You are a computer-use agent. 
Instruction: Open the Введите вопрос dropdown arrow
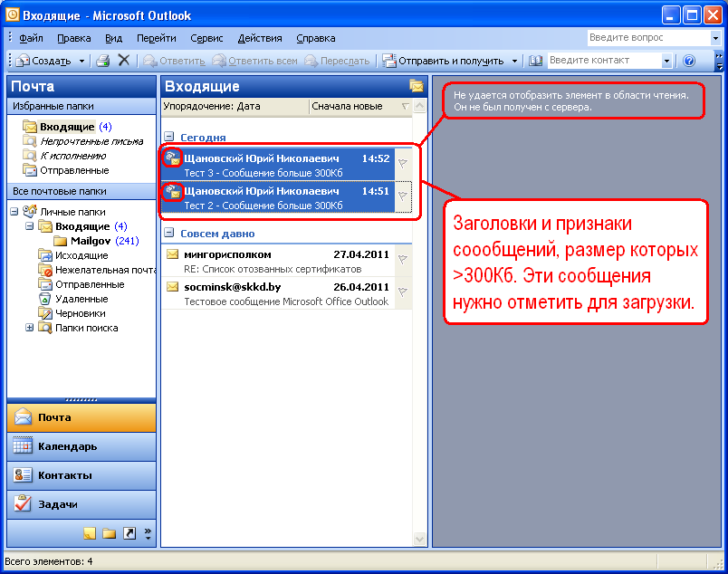click(715, 38)
